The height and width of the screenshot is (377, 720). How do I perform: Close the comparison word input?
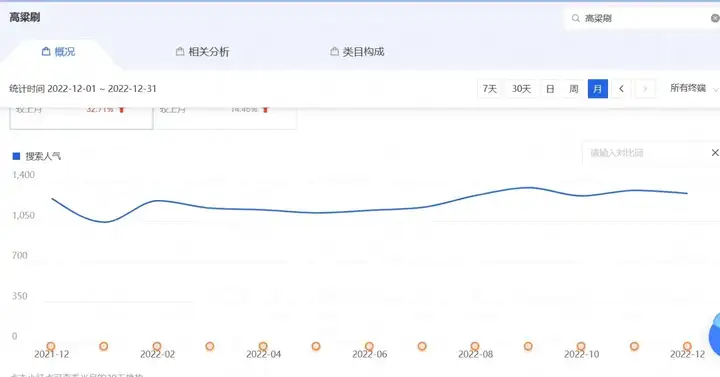pyautogui.click(x=715, y=152)
